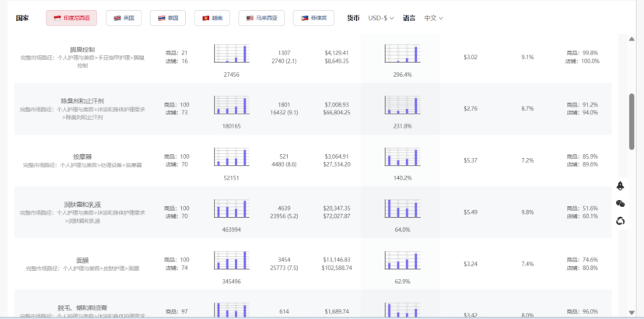Click the sales trend chart above 463994
This screenshot has width=644, height=319.
(230, 209)
